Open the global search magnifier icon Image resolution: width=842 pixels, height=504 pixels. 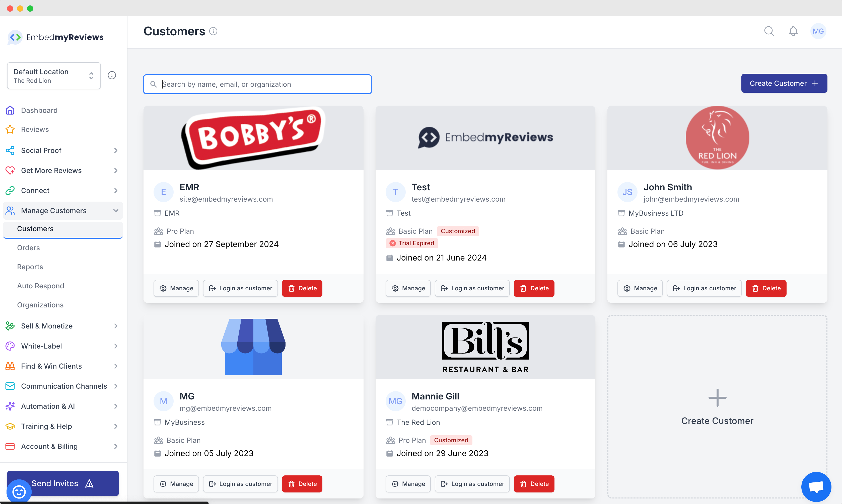769,31
